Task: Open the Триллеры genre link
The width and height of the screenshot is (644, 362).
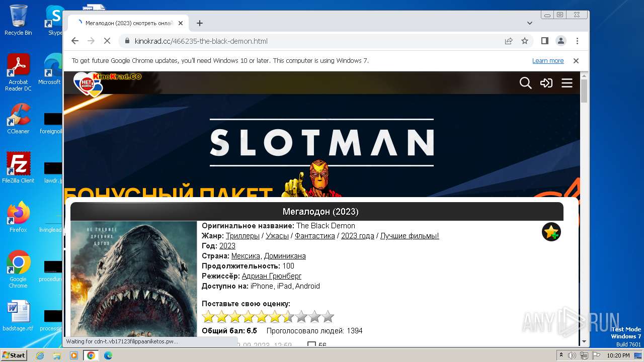Action: pos(243,236)
